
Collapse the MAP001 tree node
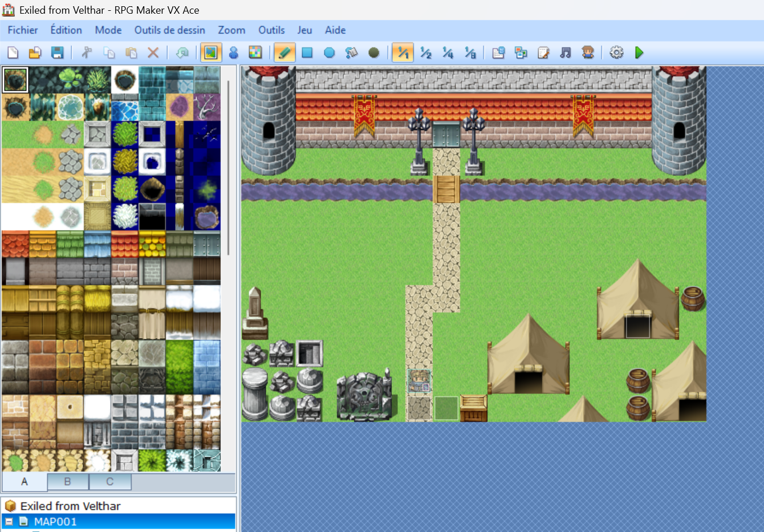(x=9, y=522)
